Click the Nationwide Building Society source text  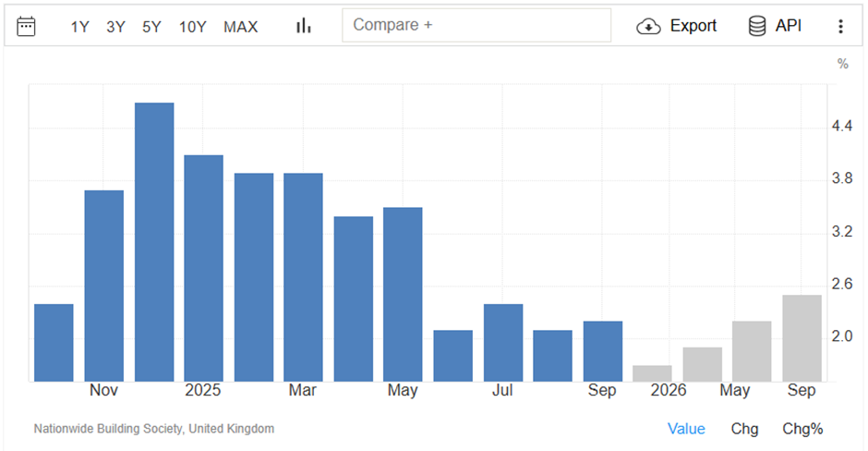154,428
